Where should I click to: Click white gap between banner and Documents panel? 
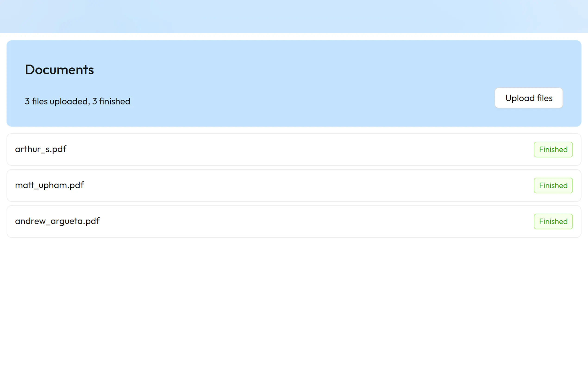[x=294, y=37]
